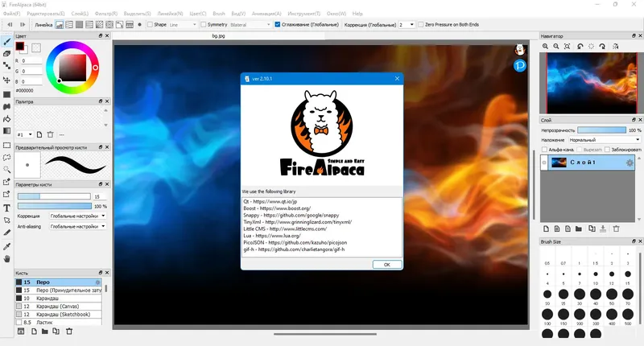Click the Navigator preview thumbnail
Image resolution: width=644 pixels, height=346 pixels.
point(592,84)
